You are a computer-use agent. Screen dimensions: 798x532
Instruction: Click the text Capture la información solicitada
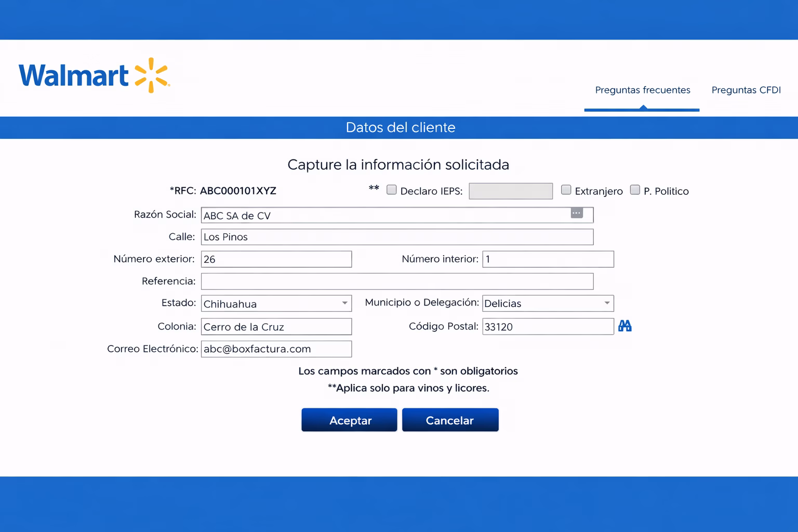tap(398, 165)
